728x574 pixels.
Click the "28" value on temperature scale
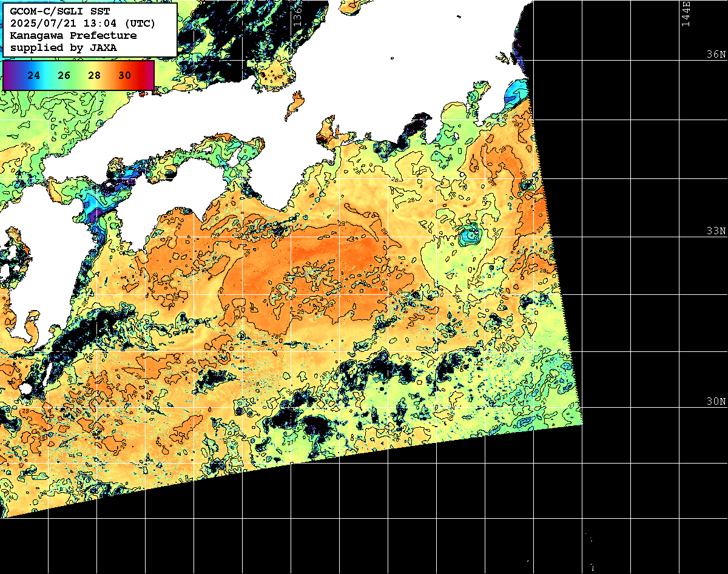[x=94, y=75]
